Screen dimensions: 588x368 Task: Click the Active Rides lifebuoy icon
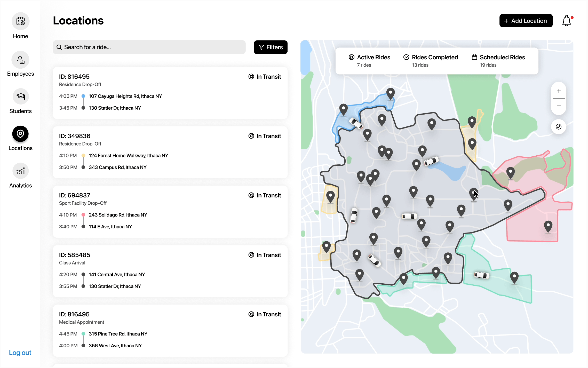pyautogui.click(x=352, y=57)
